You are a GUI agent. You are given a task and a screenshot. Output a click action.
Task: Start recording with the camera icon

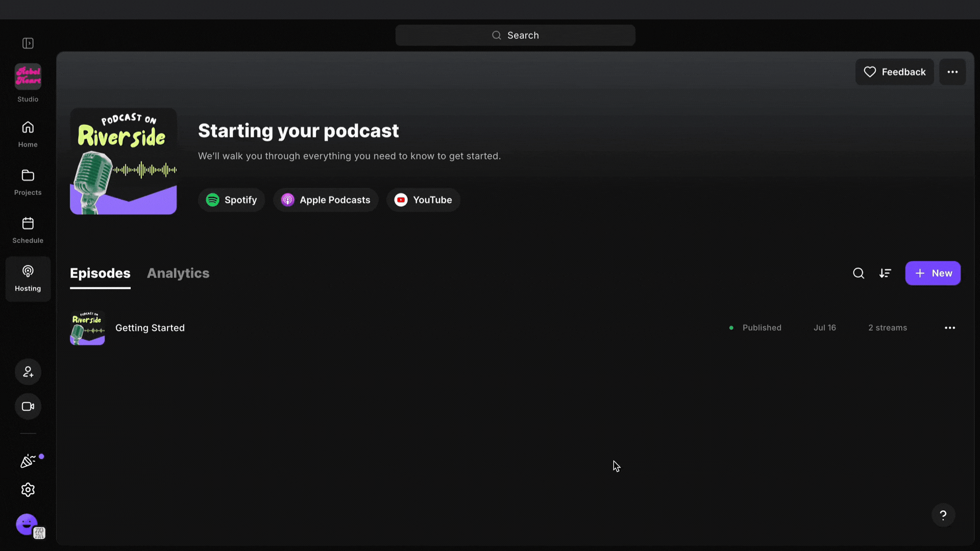point(28,407)
